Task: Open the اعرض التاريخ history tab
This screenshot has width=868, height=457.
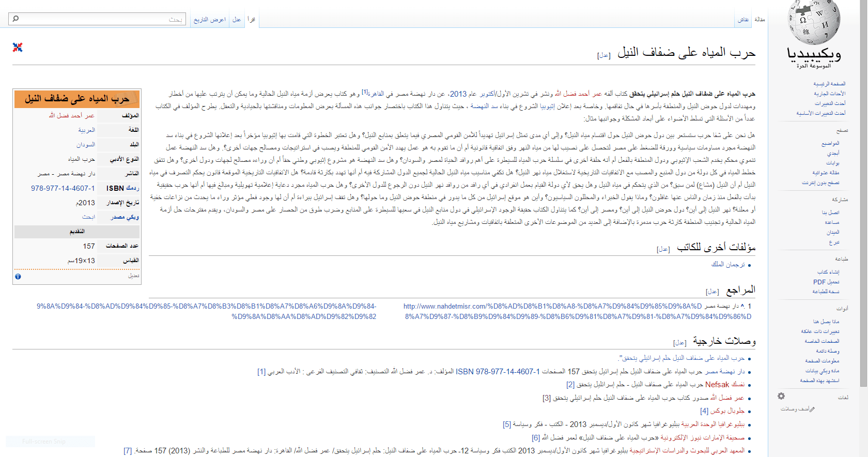Action: (210, 19)
